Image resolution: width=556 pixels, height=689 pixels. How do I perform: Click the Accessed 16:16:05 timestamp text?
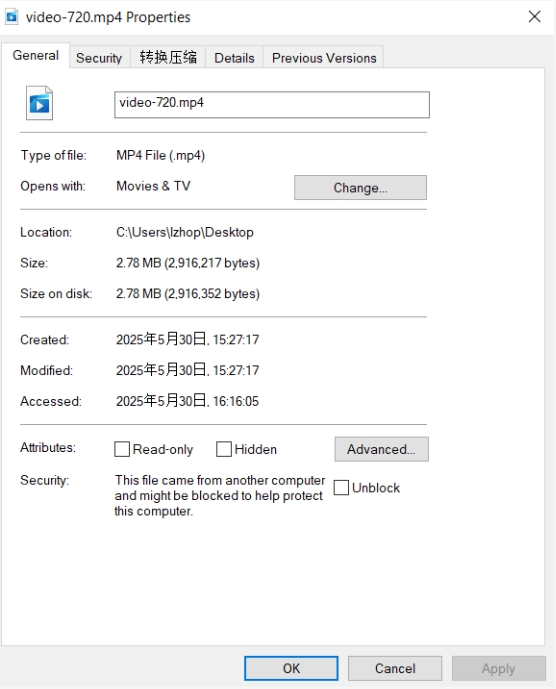[187, 401]
